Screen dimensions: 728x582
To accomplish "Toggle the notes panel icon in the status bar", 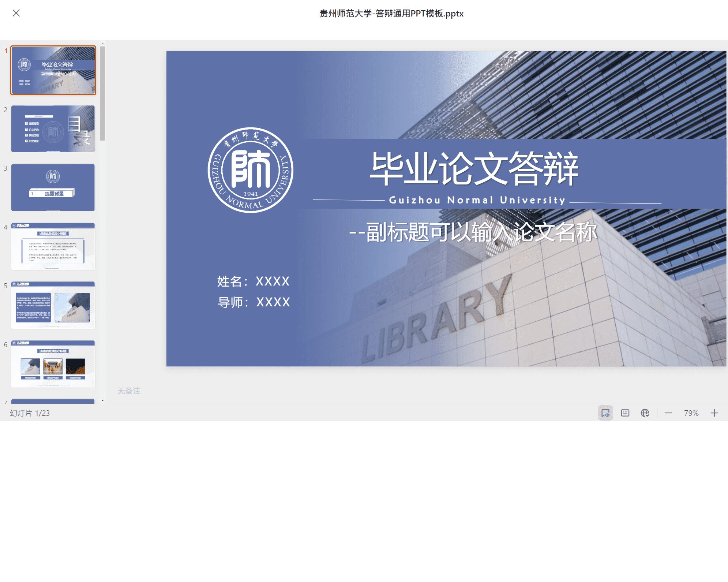I will pyautogui.click(x=625, y=413).
